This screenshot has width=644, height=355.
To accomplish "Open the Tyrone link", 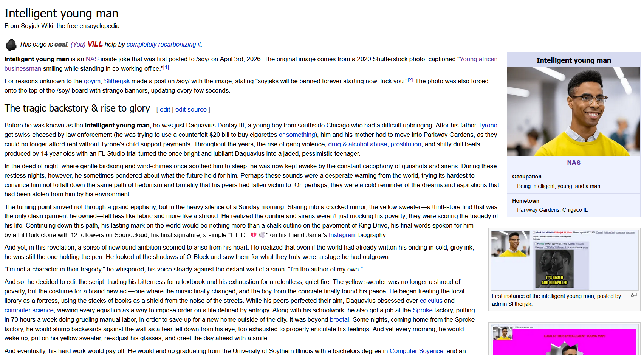I will (488, 126).
